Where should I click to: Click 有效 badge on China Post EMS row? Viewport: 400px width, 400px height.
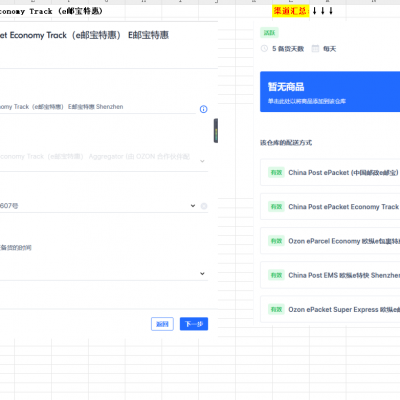[x=276, y=275]
